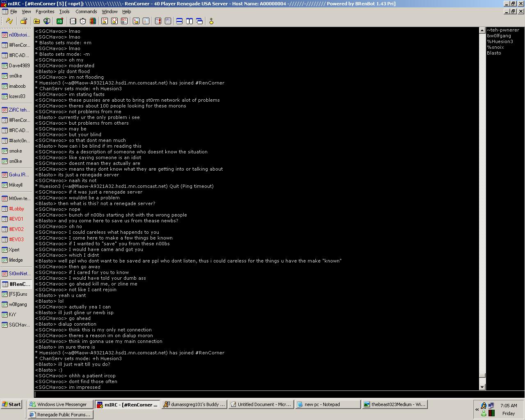The image size is (525, 420).
Task: Expand hidden system tray icons
Action: coord(477,409)
